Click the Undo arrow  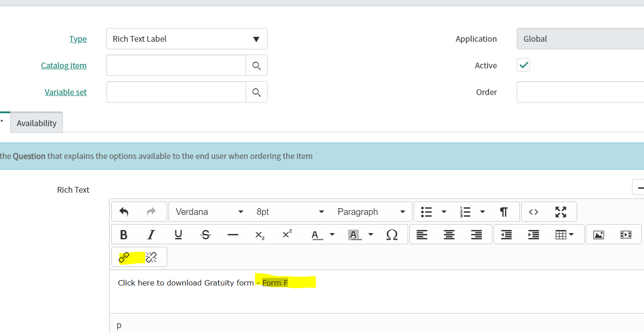point(124,212)
